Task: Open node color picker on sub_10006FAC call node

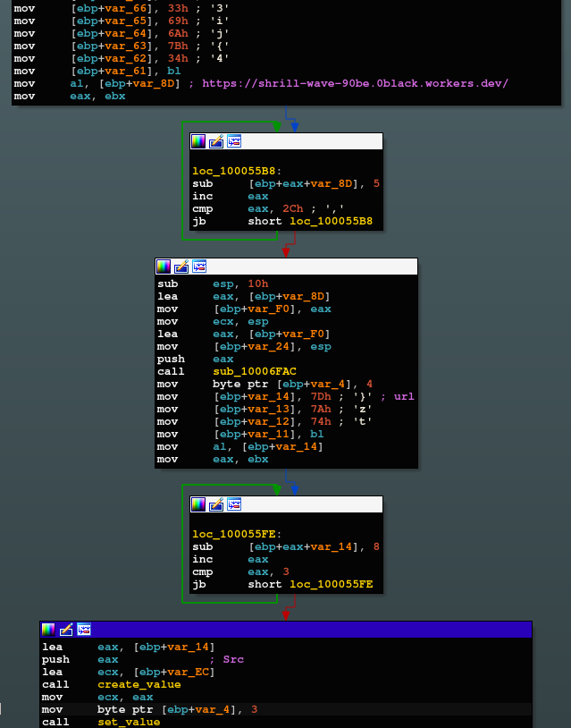Action: 164,267
